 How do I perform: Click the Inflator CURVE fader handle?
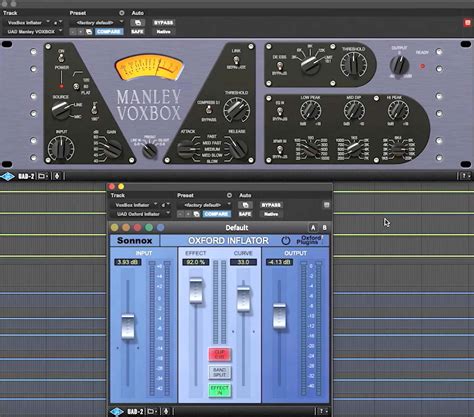tap(243, 299)
